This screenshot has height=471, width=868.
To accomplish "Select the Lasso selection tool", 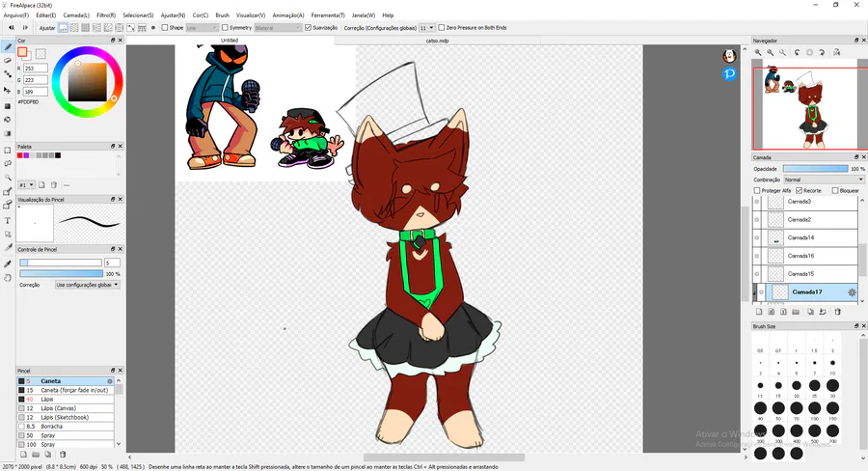I will (8, 164).
